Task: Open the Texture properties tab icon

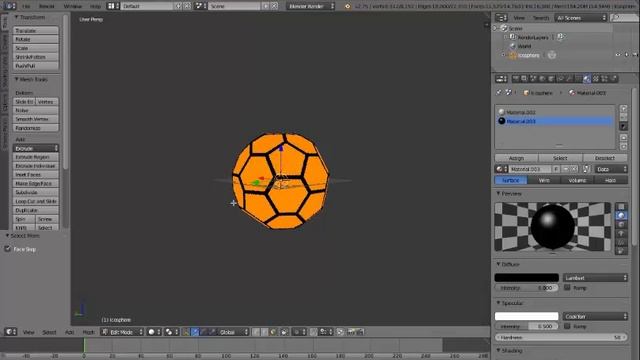Action: click(x=596, y=79)
